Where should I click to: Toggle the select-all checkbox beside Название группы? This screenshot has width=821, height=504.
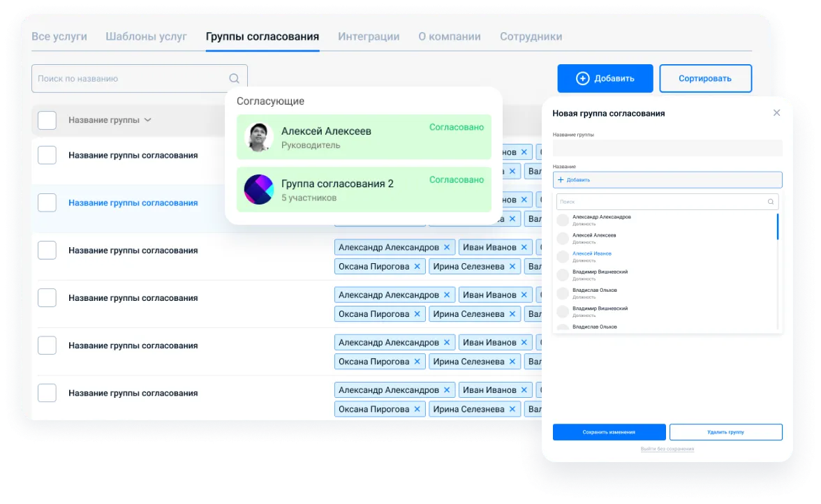tap(47, 120)
